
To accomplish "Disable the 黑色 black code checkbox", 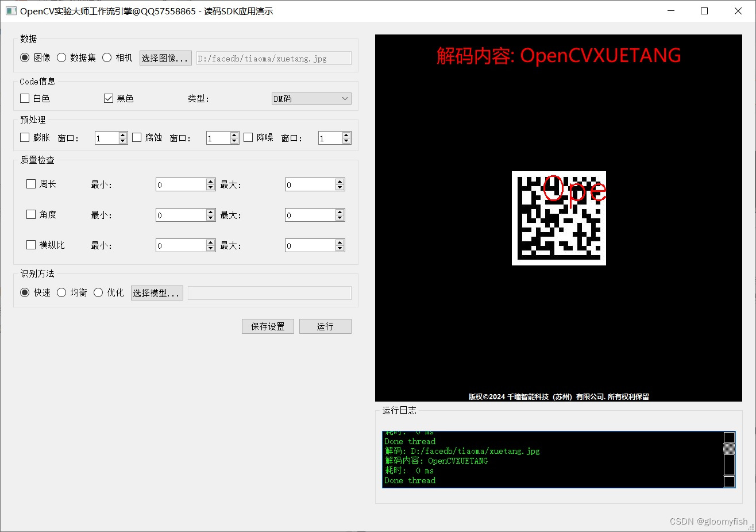I will click(x=109, y=98).
